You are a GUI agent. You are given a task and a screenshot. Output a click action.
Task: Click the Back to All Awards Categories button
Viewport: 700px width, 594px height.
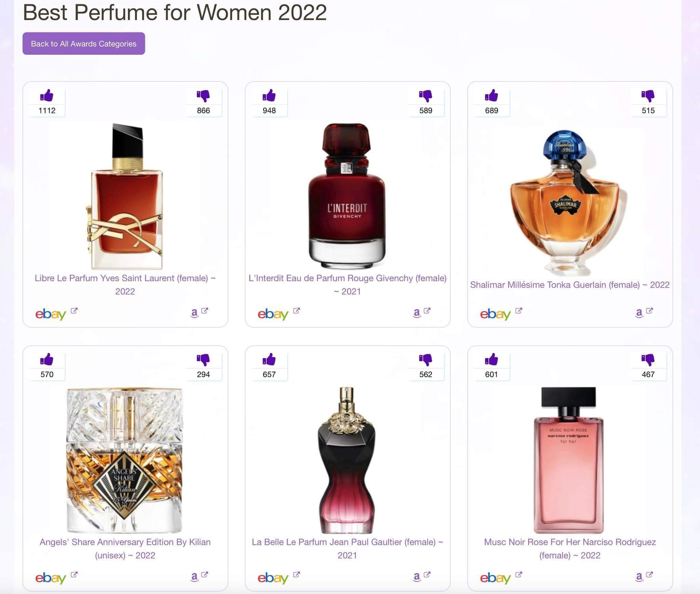83,43
